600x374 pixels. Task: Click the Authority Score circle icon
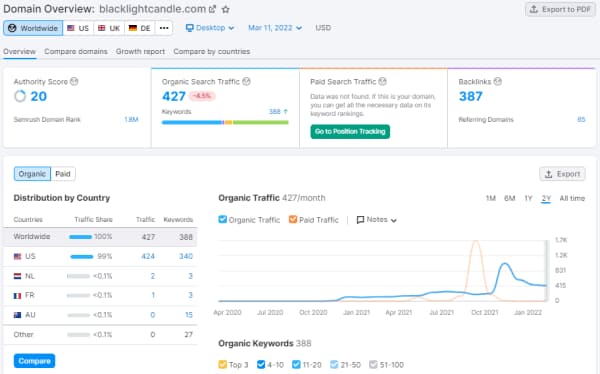(x=20, y=96)
